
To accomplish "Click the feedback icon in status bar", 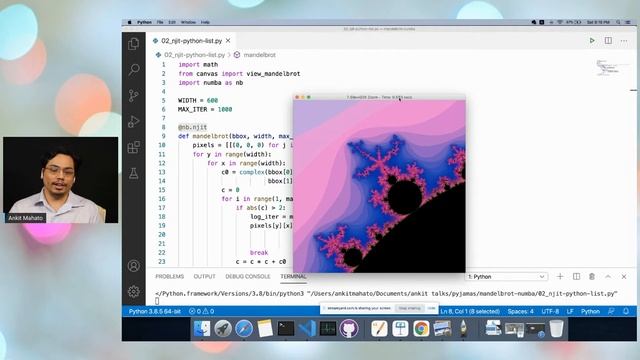I will pyautogui.click(x=611, y=311).
